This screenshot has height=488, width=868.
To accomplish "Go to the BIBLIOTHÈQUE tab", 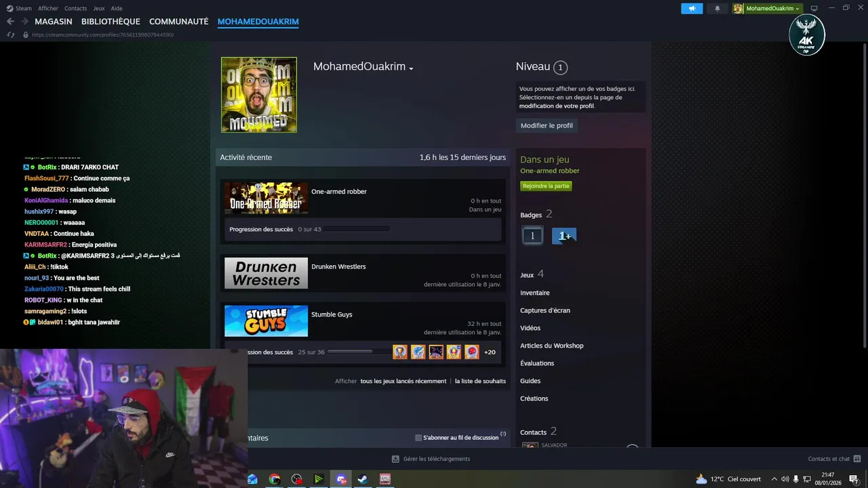I will click(x=111, y=22).
